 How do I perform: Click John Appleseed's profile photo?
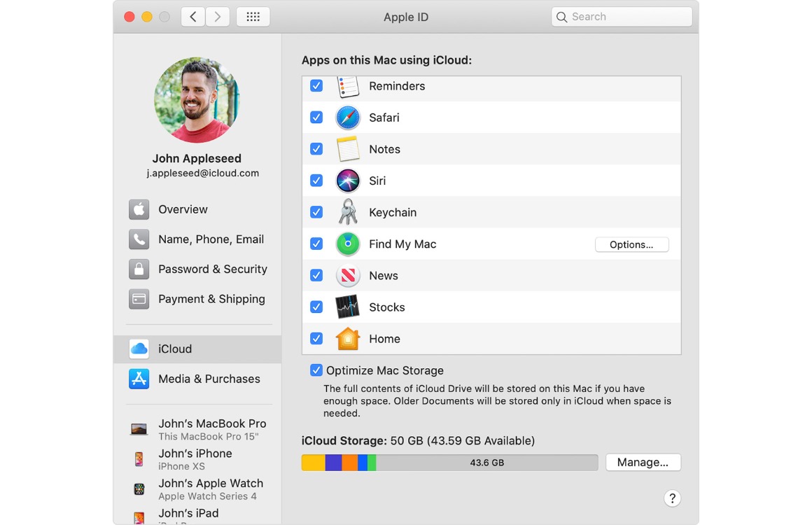(197, 100)
